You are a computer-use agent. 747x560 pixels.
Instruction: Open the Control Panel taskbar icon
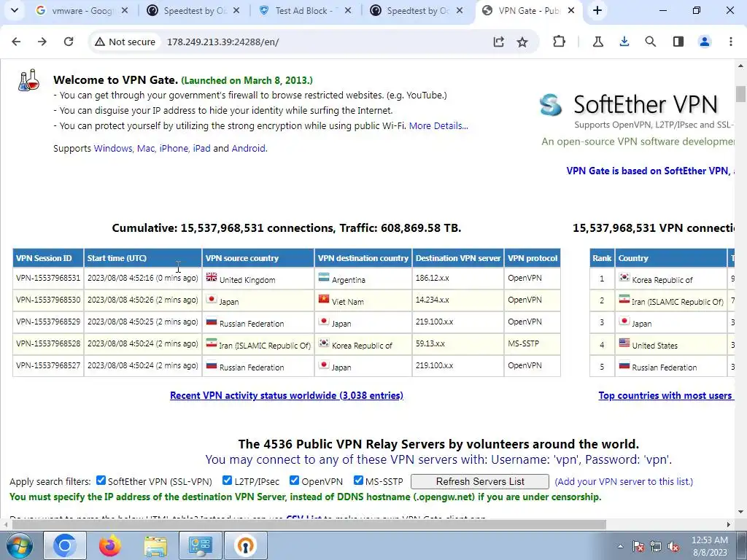[200, 545]
